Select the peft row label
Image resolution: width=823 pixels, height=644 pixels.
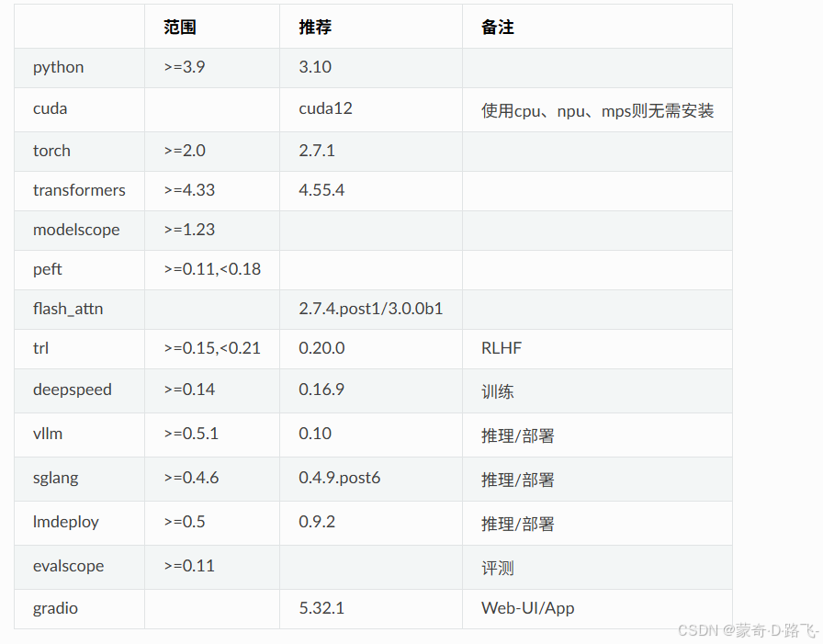coord(47,269)
